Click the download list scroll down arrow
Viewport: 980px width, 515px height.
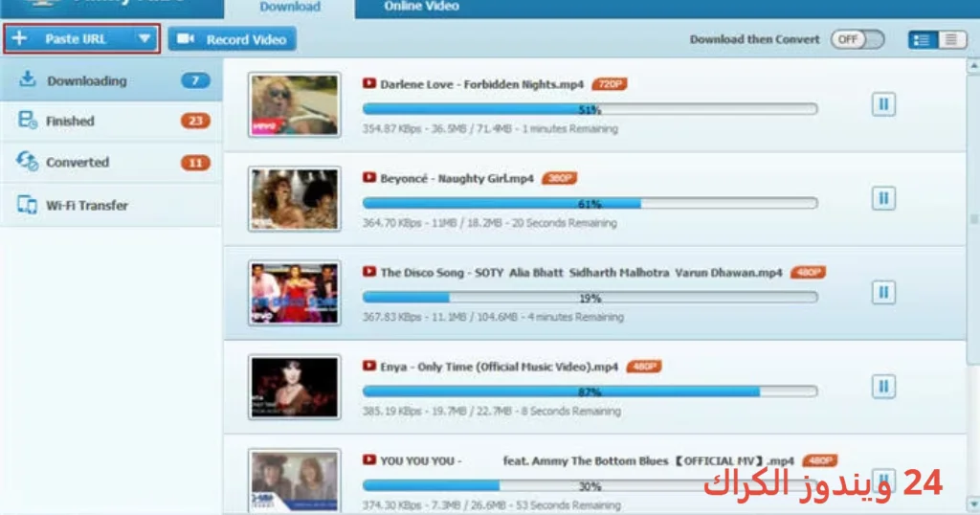coord(973,504)
